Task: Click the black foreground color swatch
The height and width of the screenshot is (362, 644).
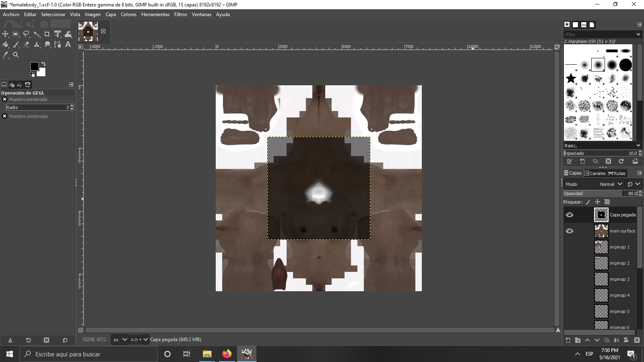Action: coord(35,66)
